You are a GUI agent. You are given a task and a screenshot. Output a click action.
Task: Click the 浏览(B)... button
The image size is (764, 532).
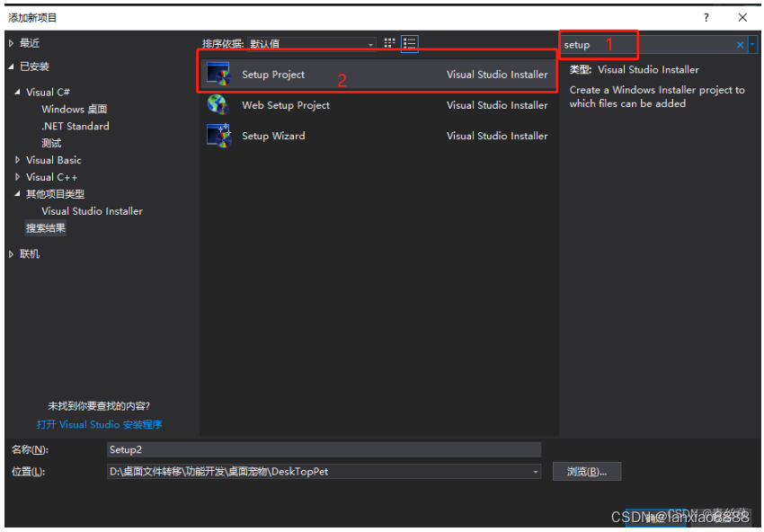click(x=587, y=472)
